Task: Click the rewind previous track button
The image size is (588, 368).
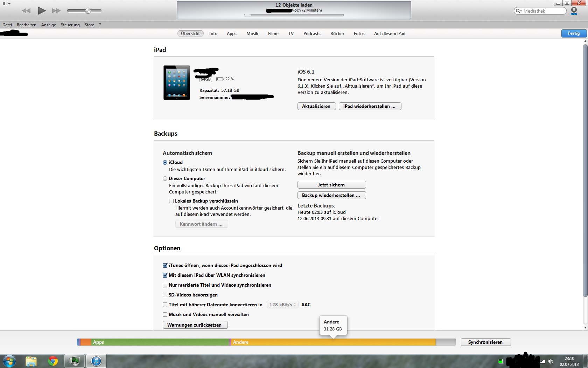Action: click(26, 11)
